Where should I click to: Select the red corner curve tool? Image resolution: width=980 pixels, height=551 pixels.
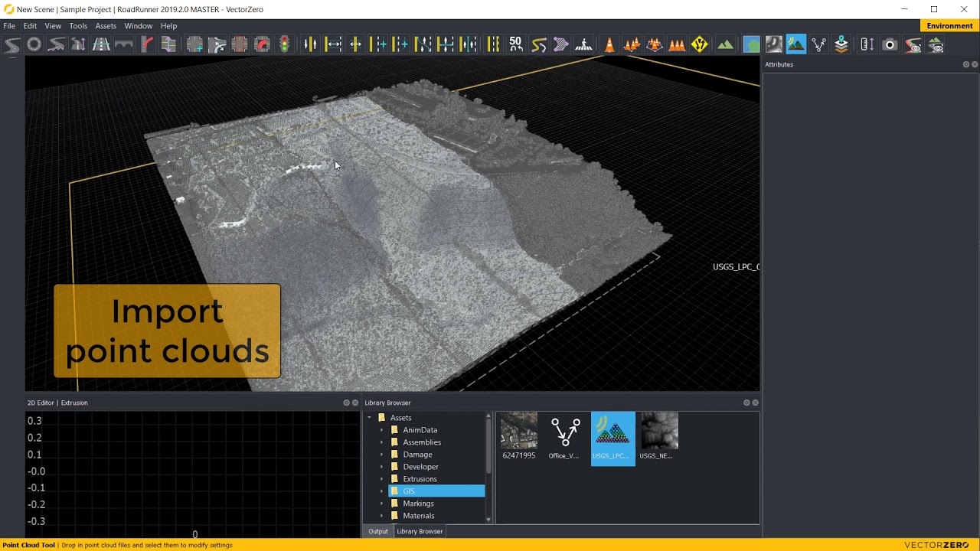[146, 45]
